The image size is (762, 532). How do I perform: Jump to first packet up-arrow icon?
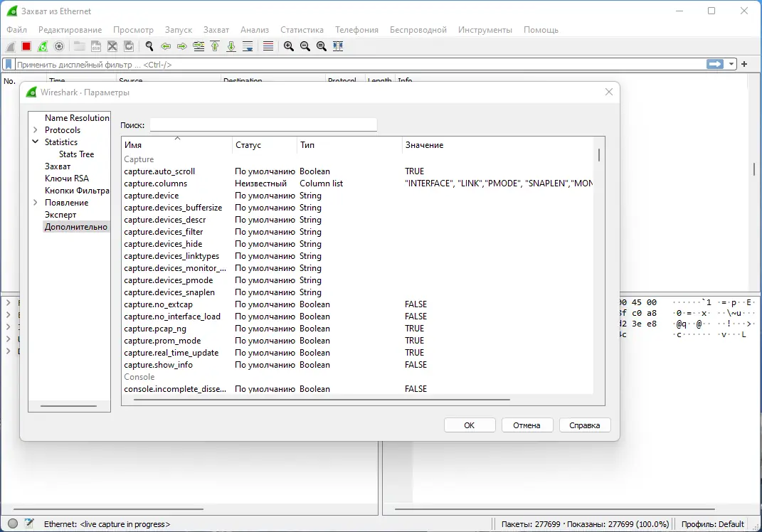[215, 46]
